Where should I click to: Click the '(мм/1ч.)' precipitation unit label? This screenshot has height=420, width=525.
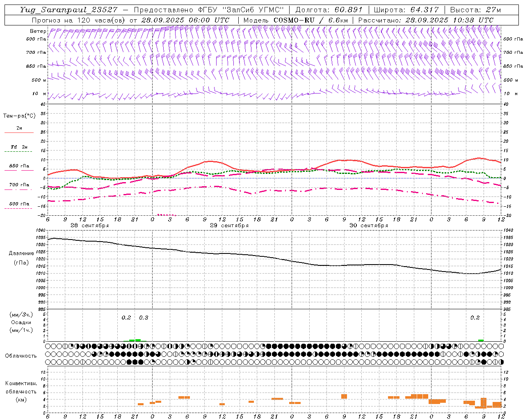click(x=21, y=330)
